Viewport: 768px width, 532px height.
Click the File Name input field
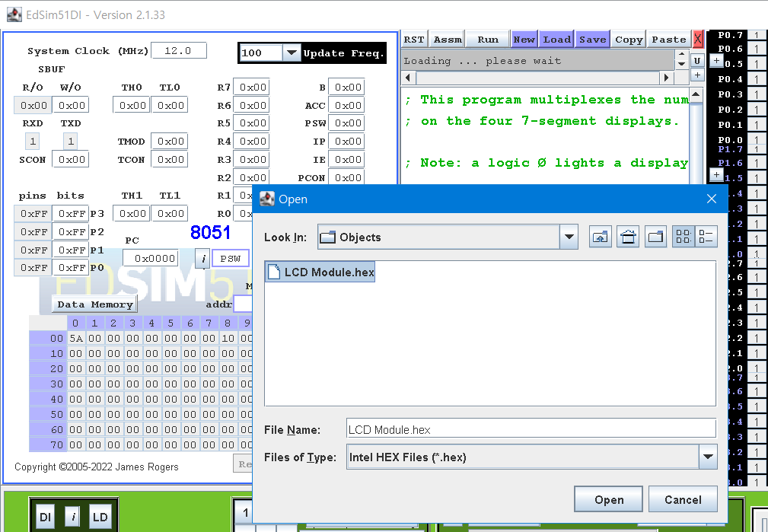tap(531, 429)
